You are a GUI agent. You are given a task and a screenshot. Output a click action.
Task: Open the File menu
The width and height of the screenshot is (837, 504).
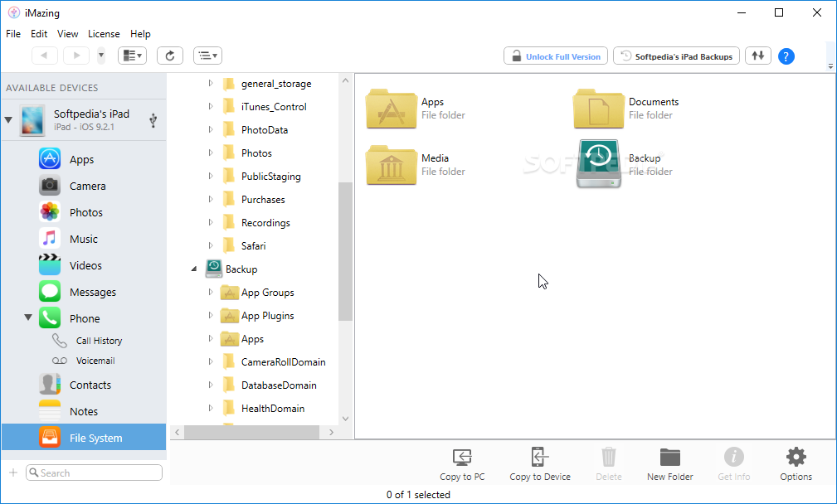pyautogui.click(x=13, y=34)
